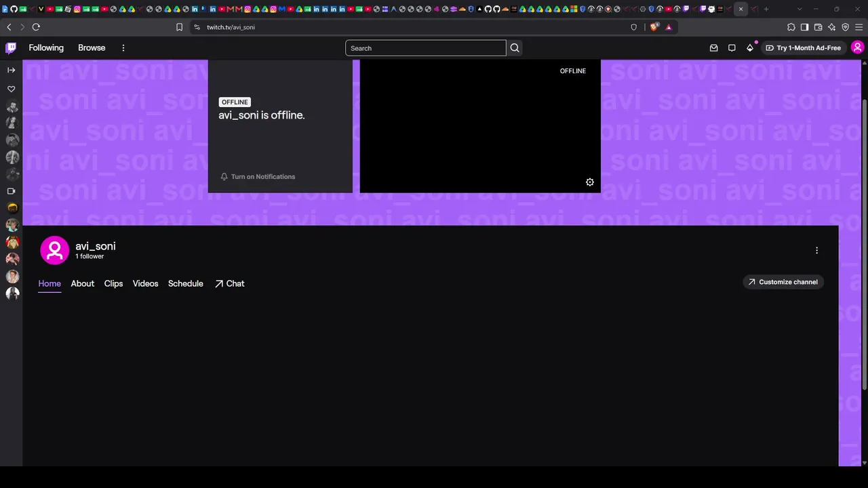
Task: Open the notifications icon with pink dot
Action: coord(750,48)
